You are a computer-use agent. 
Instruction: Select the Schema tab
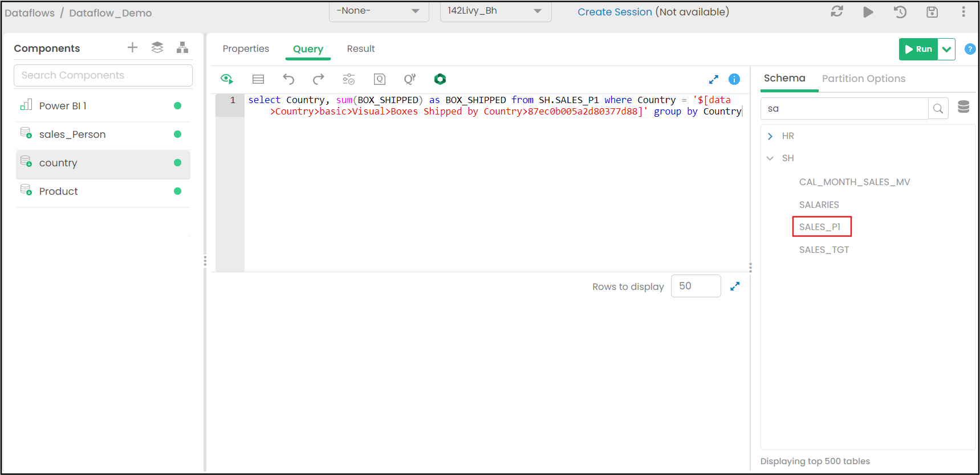coord(784,79)
